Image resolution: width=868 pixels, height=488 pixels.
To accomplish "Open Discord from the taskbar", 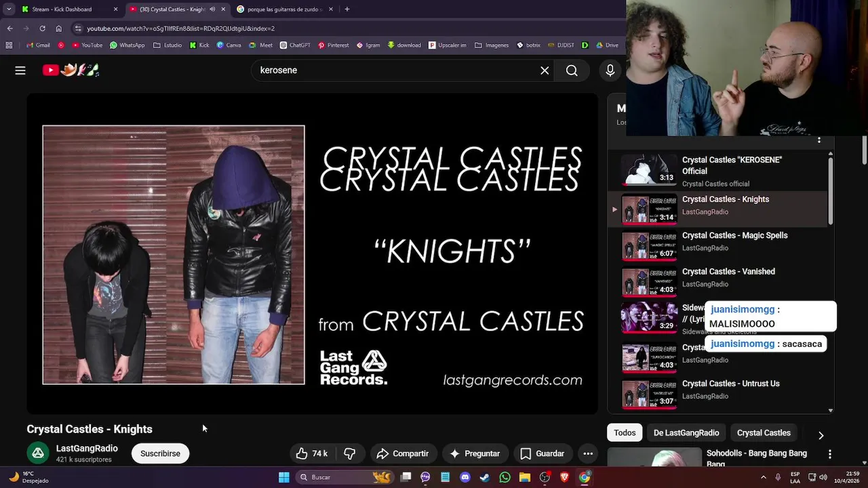I will click(x=465, y=477).
